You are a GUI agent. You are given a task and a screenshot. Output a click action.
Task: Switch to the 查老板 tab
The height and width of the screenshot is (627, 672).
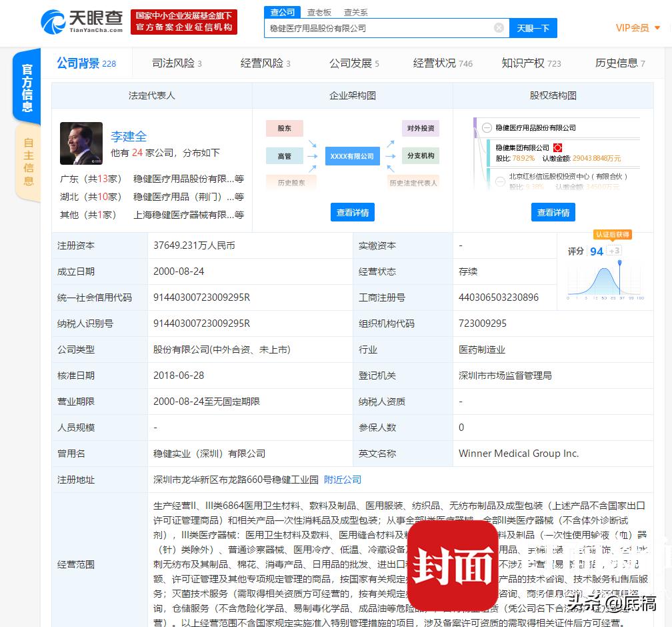point(319,12)
